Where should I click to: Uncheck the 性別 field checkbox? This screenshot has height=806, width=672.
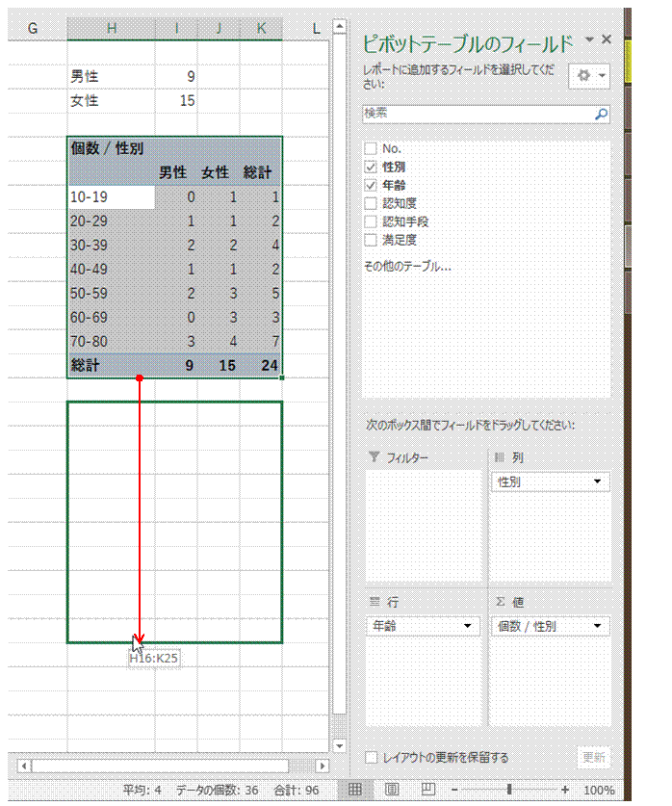[x=371, y=167]
